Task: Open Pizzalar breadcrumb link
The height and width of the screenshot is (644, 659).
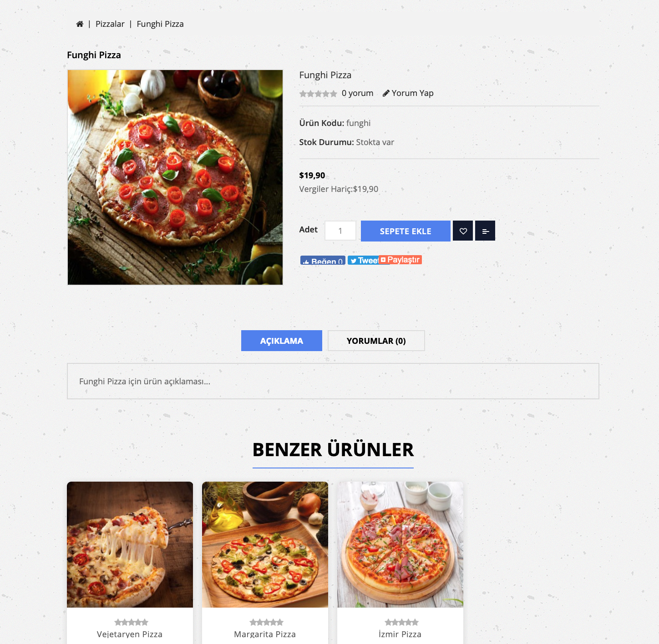Action: click(x=110, y=24)
